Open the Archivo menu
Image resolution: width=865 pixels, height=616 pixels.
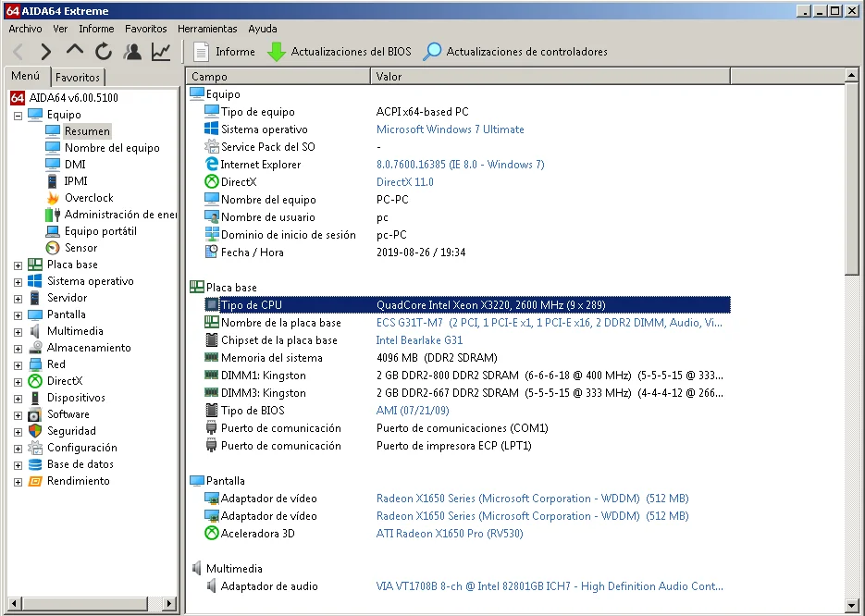(25, 29)
